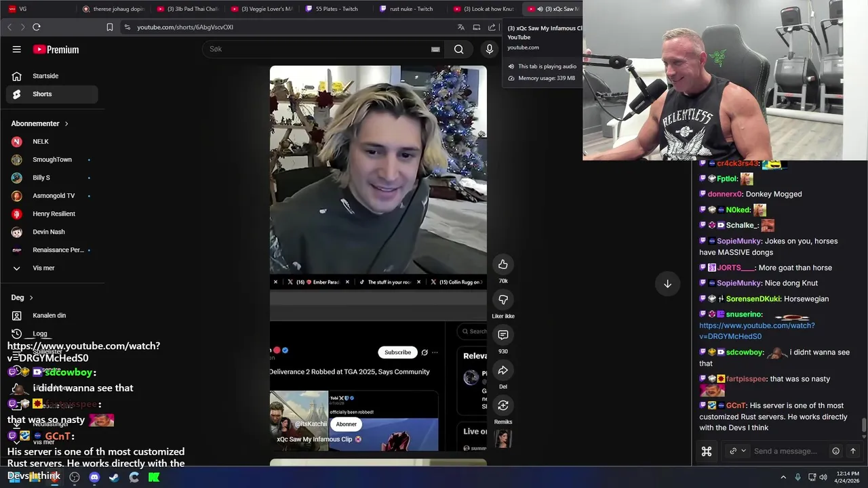Open the on-screen keyboard icon in search
Viewport: 868px width, 488px height.
(435, 49)
